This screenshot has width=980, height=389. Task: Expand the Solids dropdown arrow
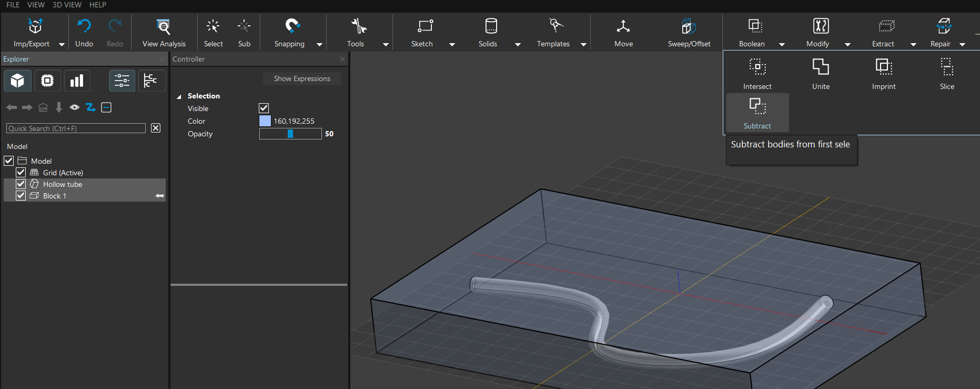click(518, 45)
